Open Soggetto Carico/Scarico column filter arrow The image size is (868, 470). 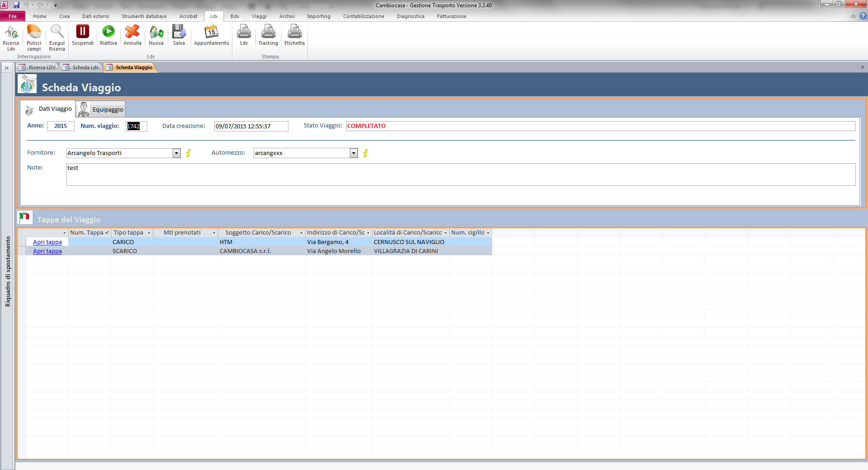[x=301, y=233]
